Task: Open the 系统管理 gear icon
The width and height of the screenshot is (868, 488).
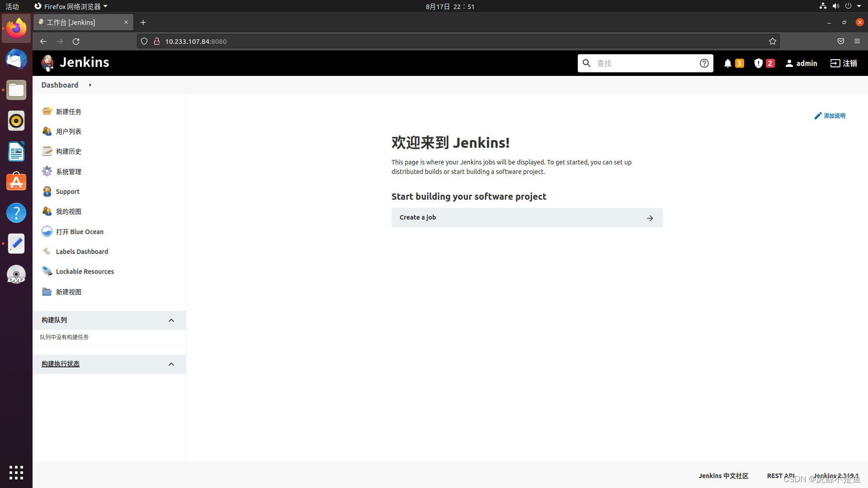Action: [x=47, y=171]
